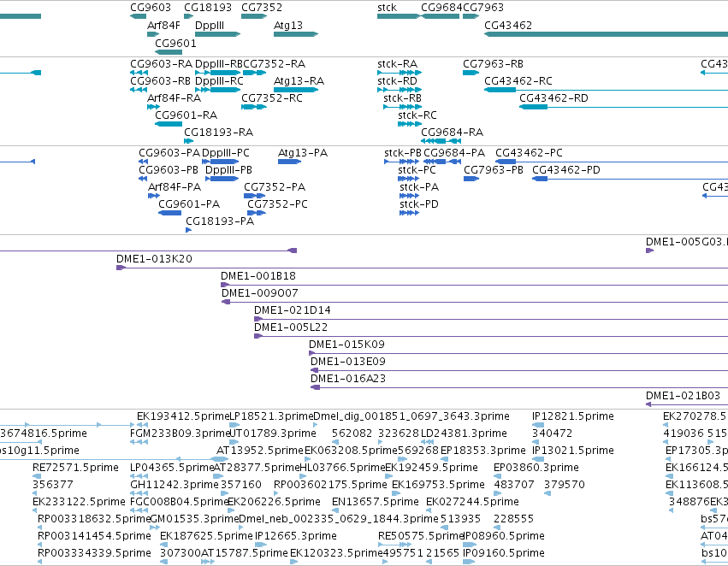728x566 pixels.
Task: Click the CG43462-RC transcript label
Action: [x=518, y=81]
